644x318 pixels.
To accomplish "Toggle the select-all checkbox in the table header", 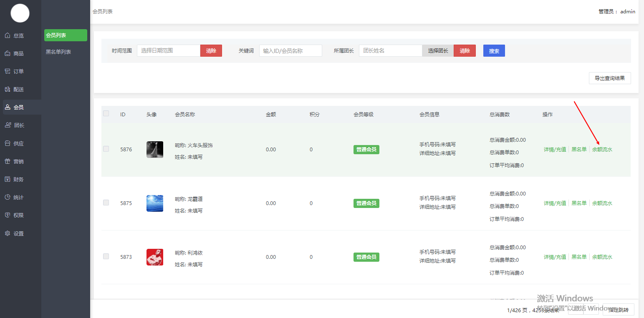I will 106,113.
